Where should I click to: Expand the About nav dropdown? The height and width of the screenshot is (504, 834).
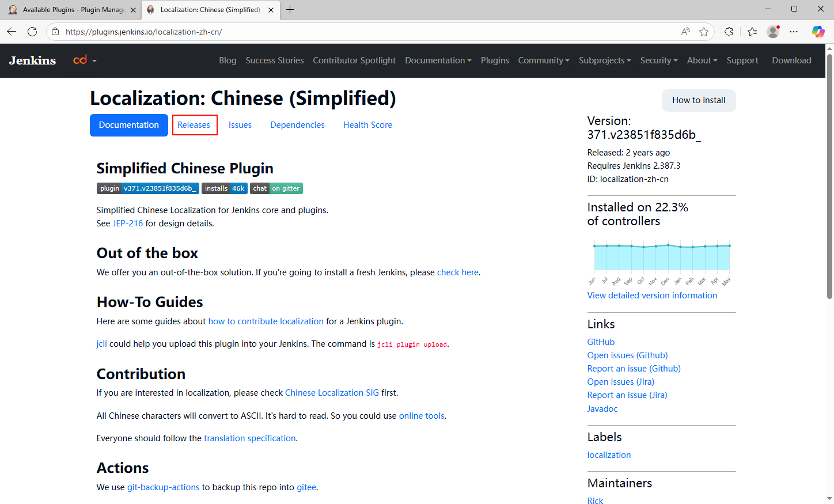click(x=702, y=60)
